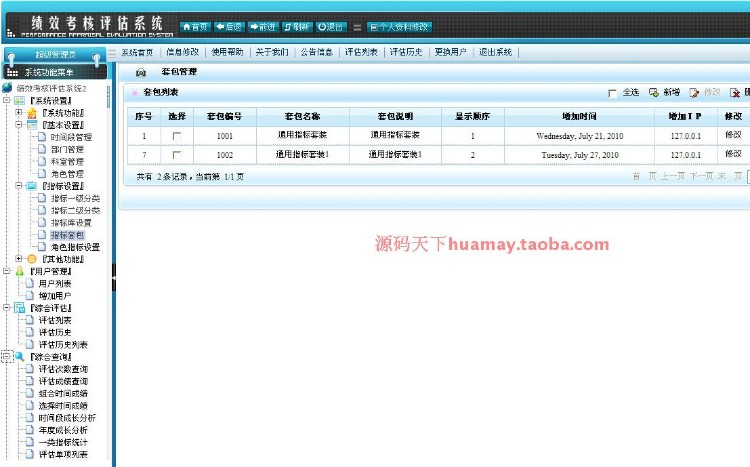
Task: Open 公告信息 in the top menu
Action: click(x=317, y=52)
